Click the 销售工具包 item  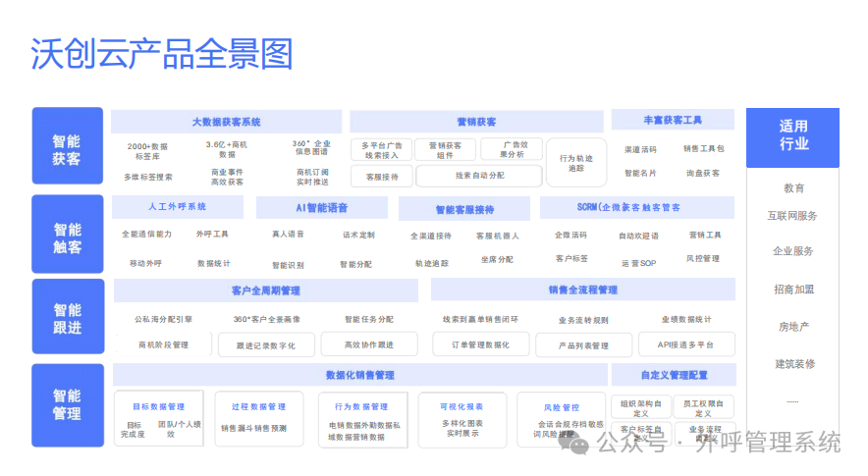click(x=704, y=148)
